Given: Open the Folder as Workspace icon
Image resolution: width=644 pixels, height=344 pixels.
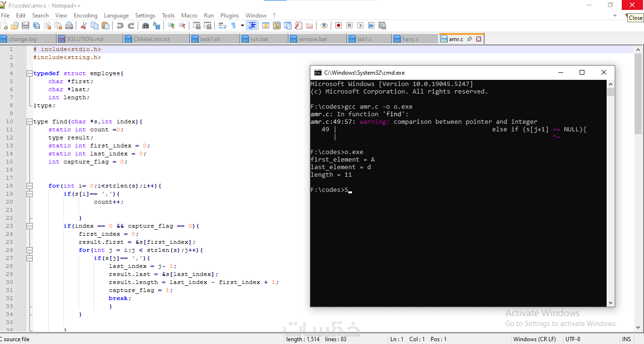Looking at the screenshot, I should pyautogui.click(x=309, y=26).
